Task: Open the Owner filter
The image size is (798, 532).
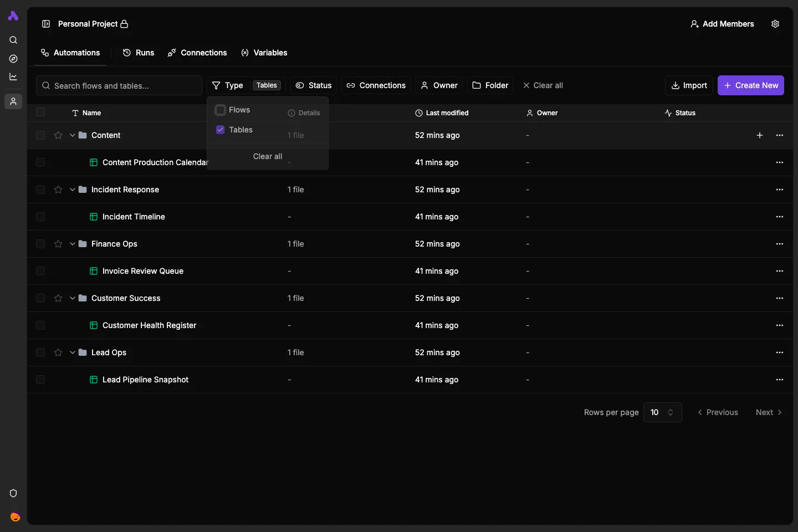Action: (x=439, y=85)
